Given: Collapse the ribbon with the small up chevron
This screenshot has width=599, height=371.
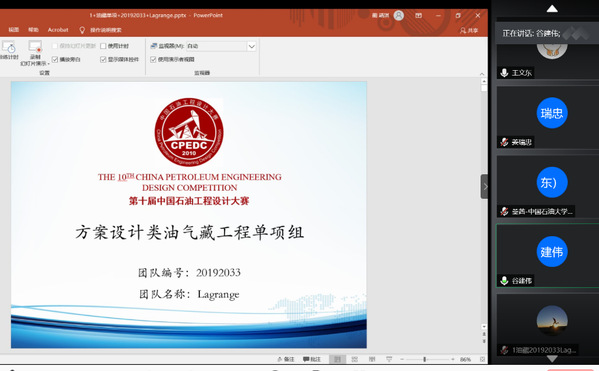Looking at the screenshot, I should point(482,74).
